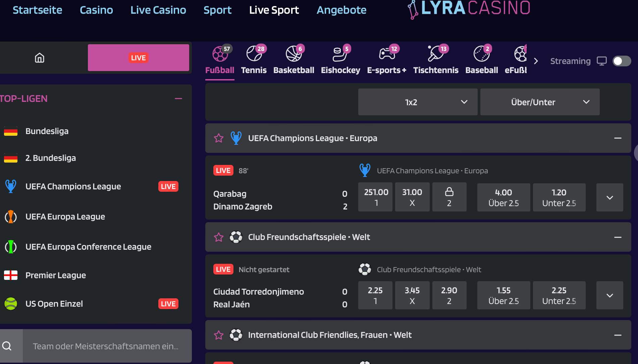Click the search magnifier icon

(x=7, y=346)
